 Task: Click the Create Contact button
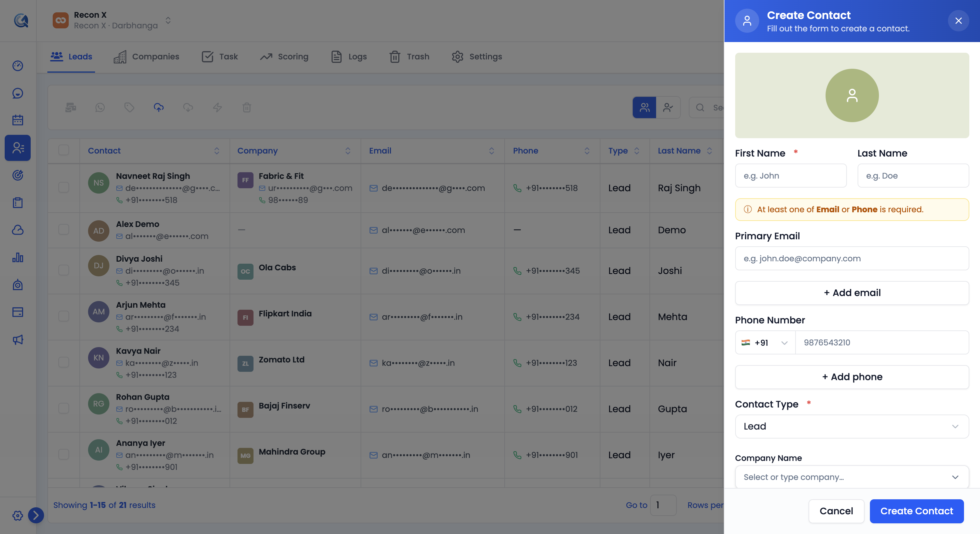coord(917,511)
